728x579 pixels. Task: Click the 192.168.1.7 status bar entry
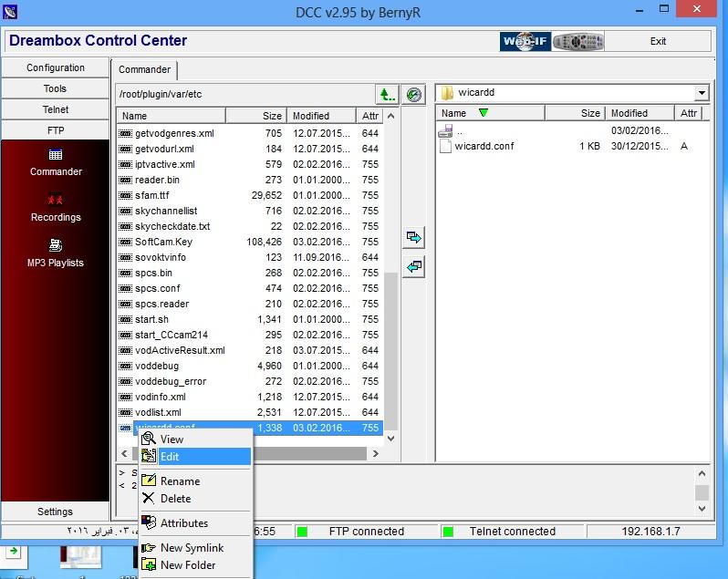tap(650, 532)
